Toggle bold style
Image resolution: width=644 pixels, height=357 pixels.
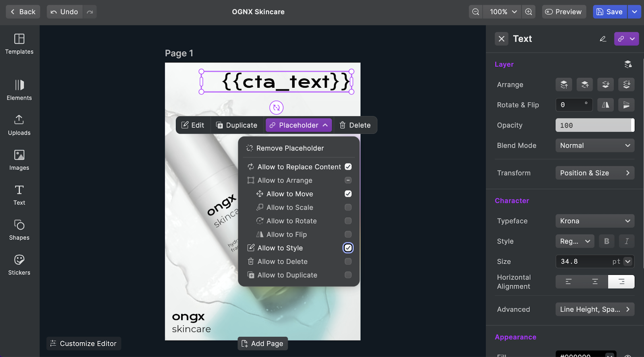pos(607,241)
